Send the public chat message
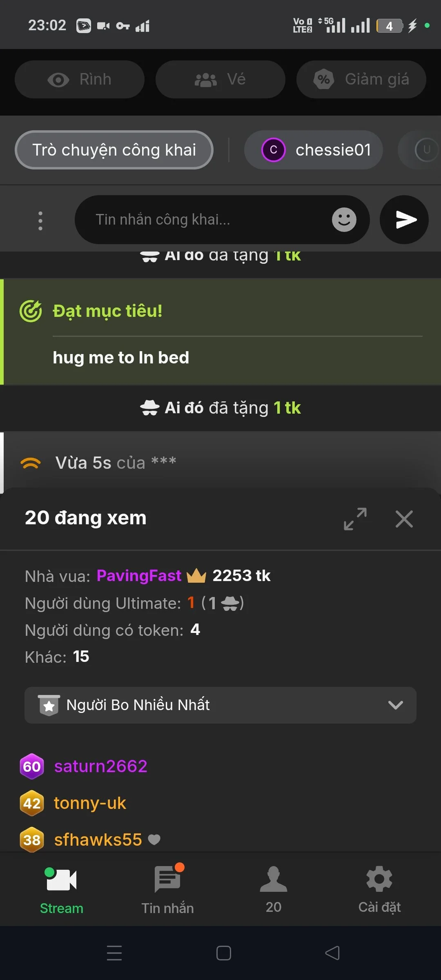 (x=404, y=220)
